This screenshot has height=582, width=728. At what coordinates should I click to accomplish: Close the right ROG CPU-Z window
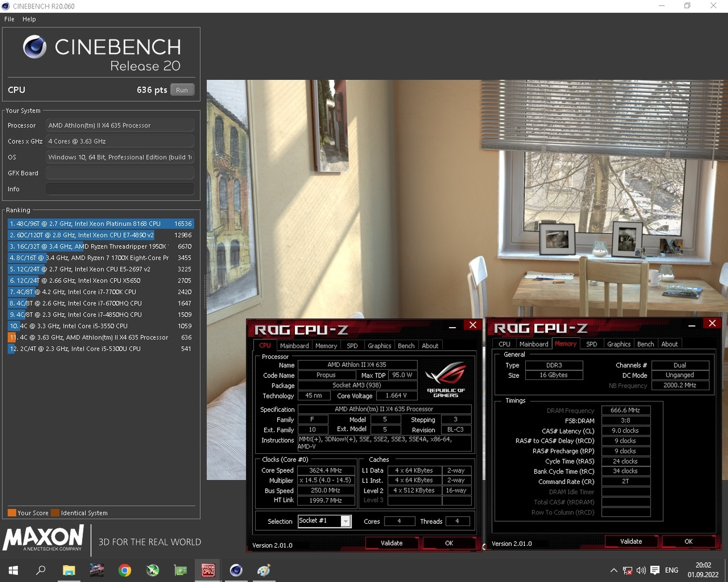click(712, 323)
